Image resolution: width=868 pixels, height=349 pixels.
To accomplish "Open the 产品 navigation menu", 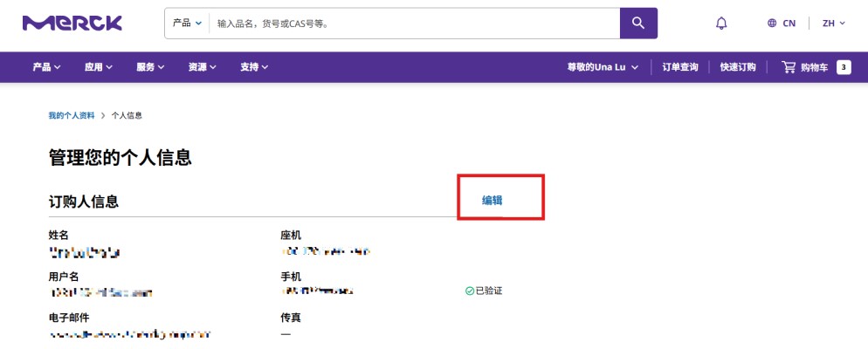I will pos(46,67).
